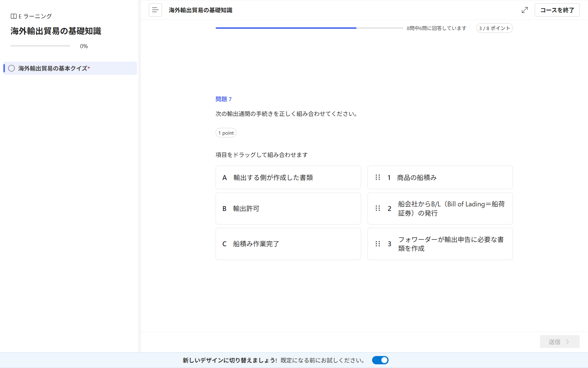
Task: Click the header title 海外輸出貿易の基礎知識
Action: point(201,10)
